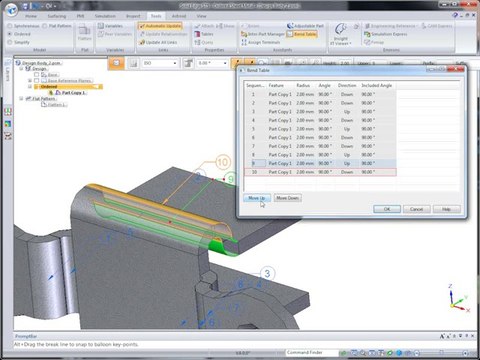
Task: Click bend balloon number 3
Action: click(267, 274)
